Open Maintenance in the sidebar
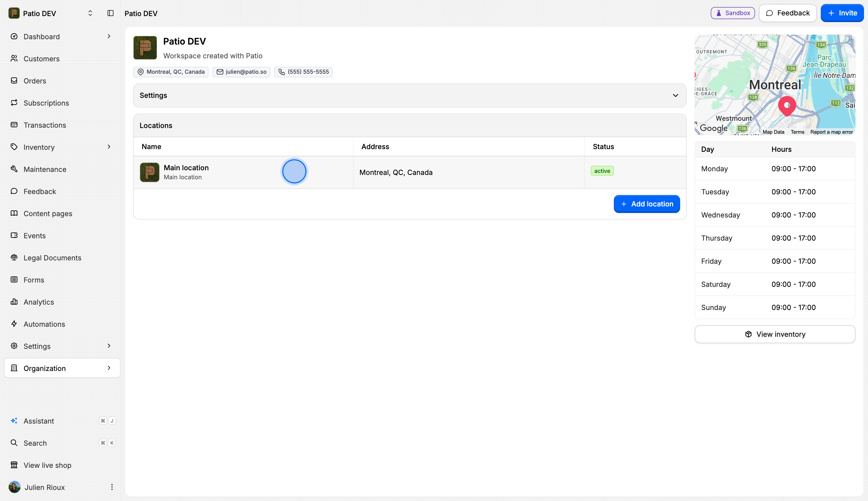 coord(62,169)
